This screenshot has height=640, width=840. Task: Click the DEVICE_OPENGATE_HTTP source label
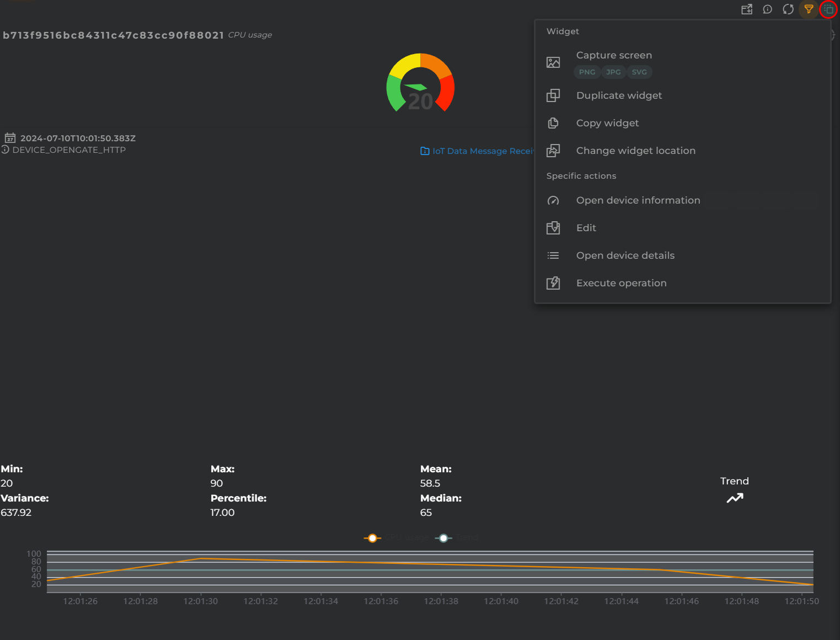click(69, 150)
